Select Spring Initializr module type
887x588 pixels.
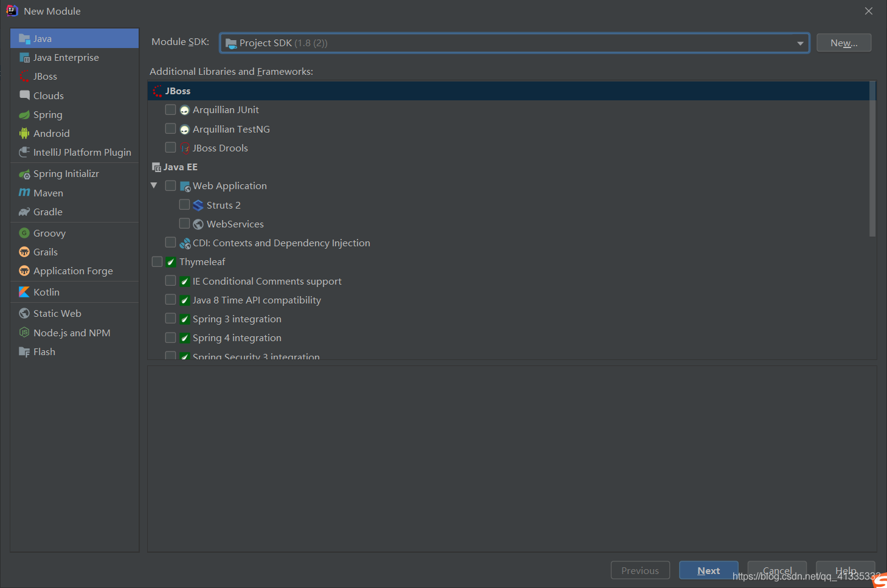pyautogui.click(x=74, y=174)
